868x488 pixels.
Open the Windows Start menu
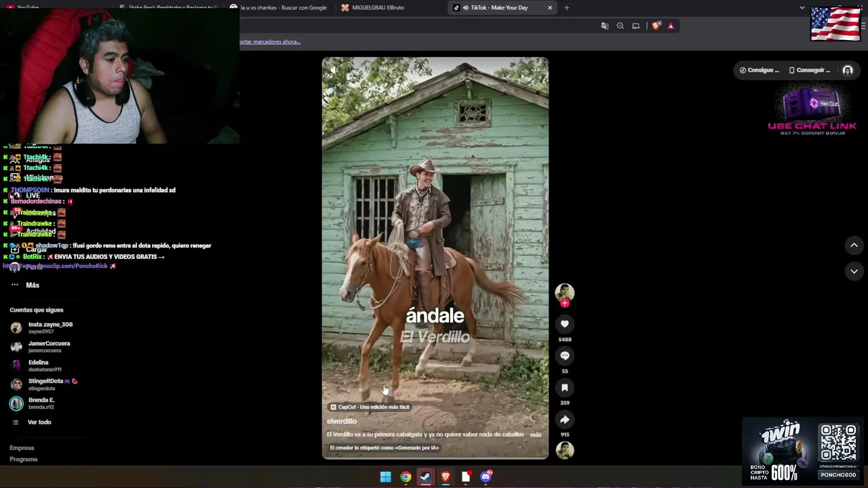pyautogui.click(x=385, y=477)
